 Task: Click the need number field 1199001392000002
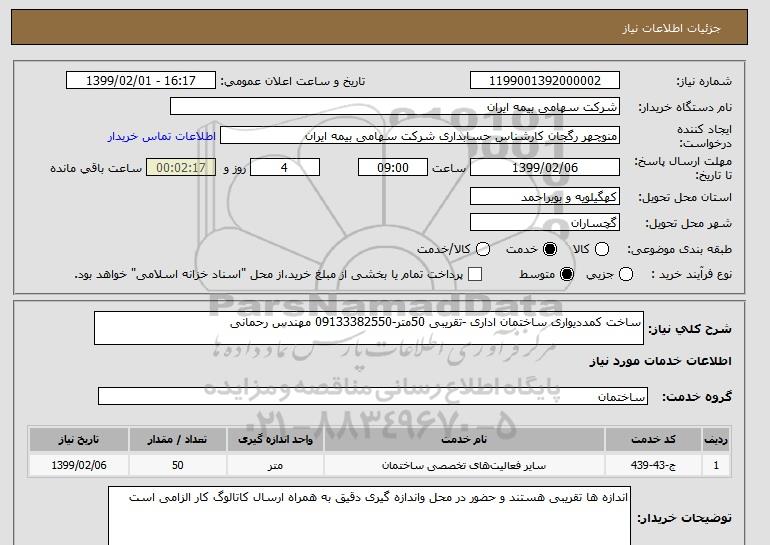[545, 81]
